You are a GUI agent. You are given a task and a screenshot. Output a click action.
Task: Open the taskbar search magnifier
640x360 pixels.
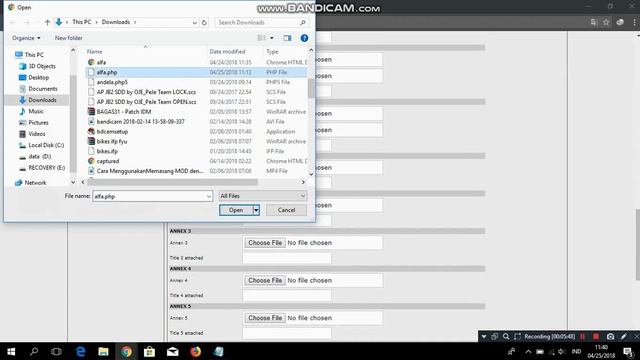34,351
